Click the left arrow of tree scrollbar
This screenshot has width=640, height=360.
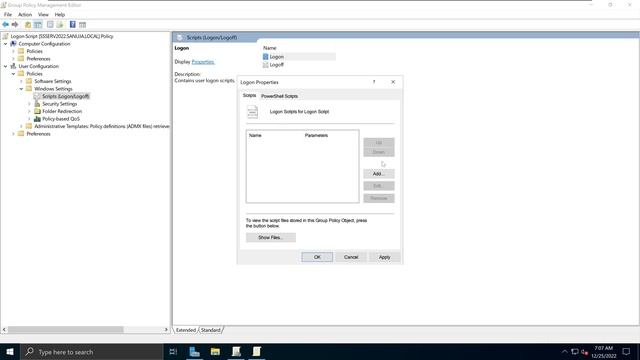tap(4, 329)
